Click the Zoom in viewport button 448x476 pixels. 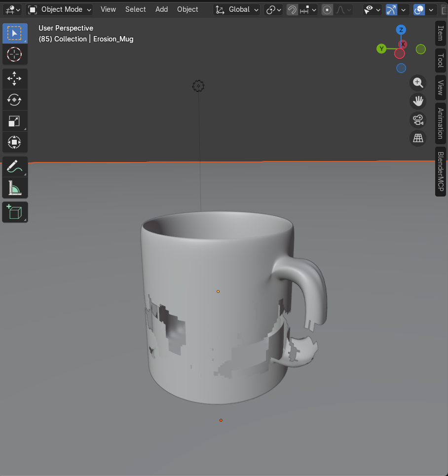[418, 82]
